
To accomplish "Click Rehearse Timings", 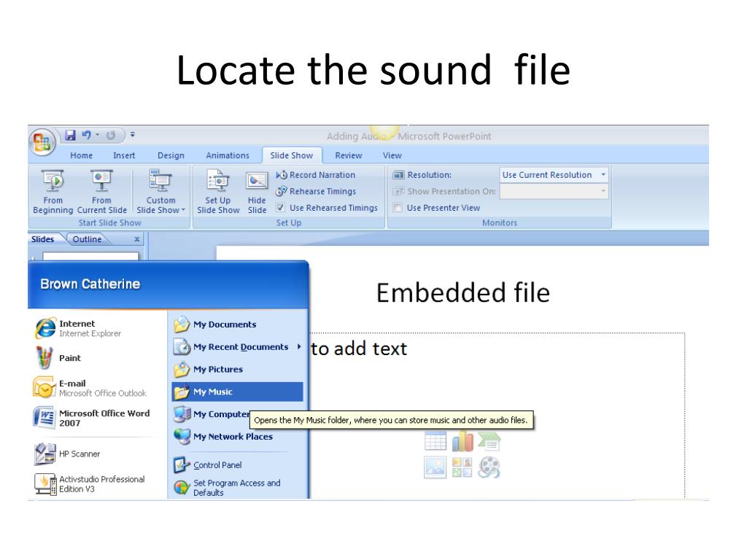I will (316, 192).
